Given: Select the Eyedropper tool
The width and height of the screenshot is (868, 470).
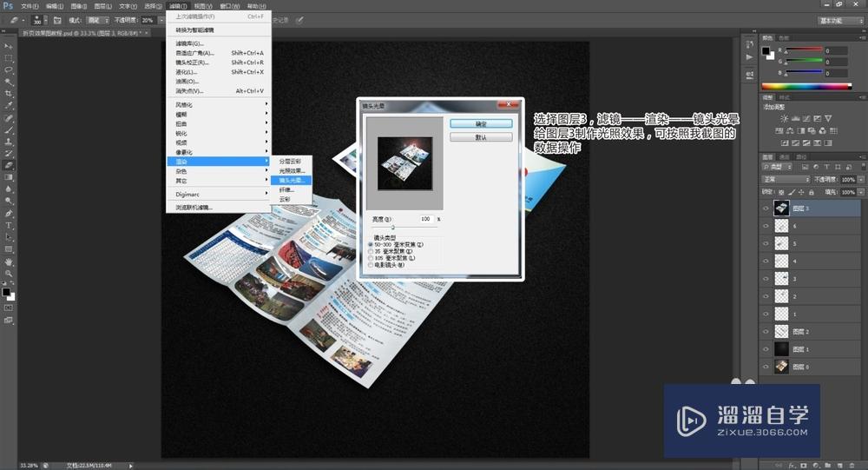Looking at the screenshot, I should point(9,105).
